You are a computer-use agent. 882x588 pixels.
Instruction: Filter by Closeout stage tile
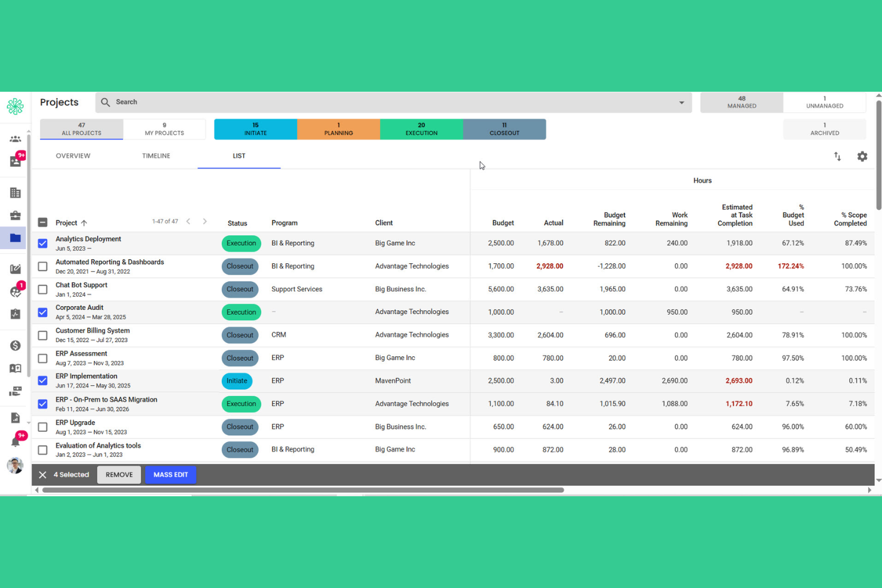click(x=504, y=129)
